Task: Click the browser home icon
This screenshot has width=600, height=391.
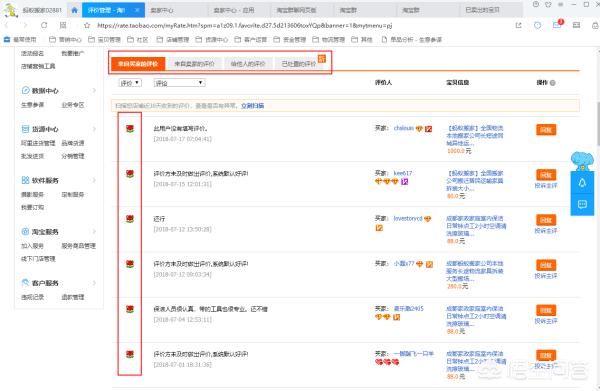Action: [75, 10]
